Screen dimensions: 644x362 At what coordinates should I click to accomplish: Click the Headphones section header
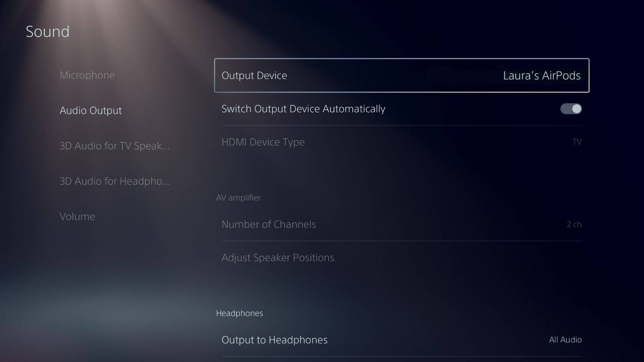point(240,313)
